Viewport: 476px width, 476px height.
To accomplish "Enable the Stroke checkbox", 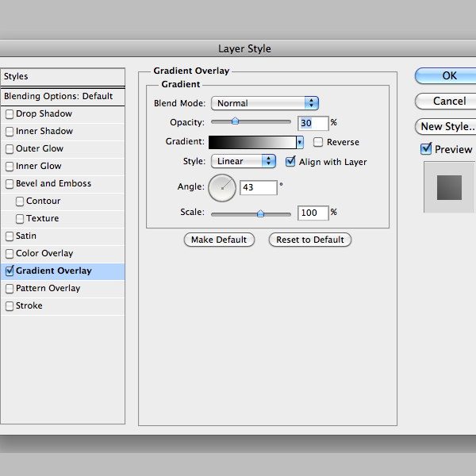I will (10, 306).
